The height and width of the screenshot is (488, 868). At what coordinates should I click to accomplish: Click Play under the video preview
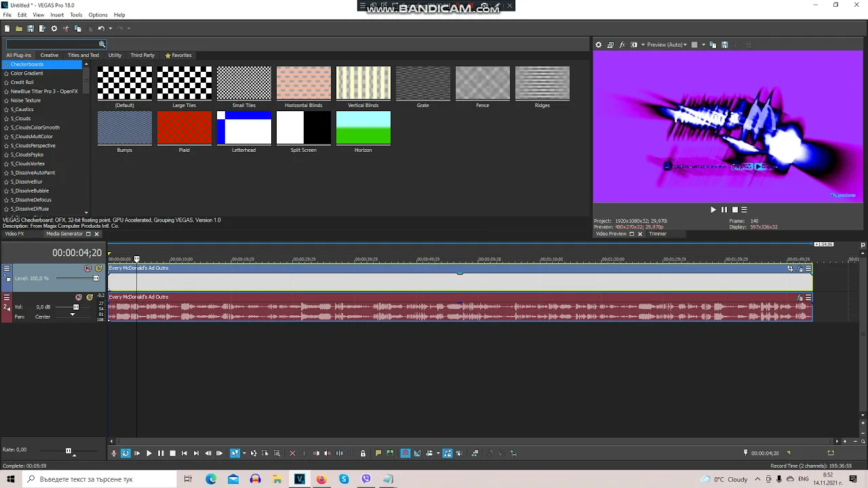point(713,210)
